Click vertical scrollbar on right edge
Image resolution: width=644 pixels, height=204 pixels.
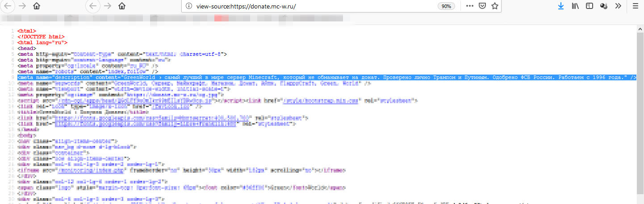(640, 114)
